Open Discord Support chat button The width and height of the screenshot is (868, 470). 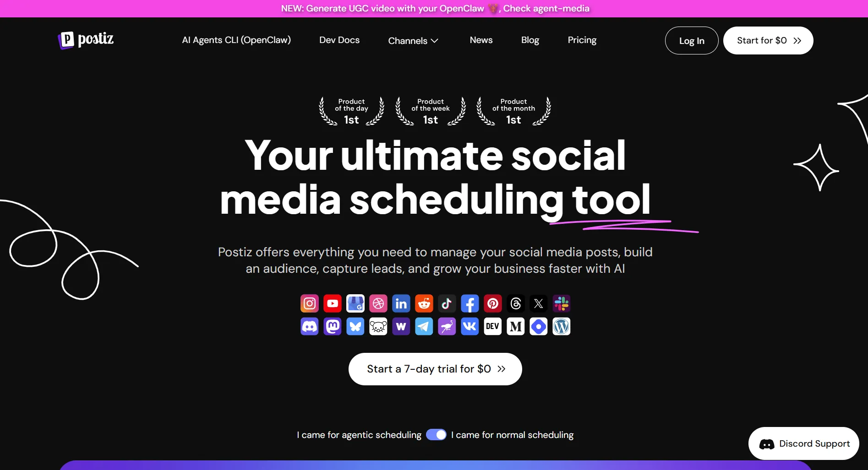pyautogui.click(x=804, y=443)
